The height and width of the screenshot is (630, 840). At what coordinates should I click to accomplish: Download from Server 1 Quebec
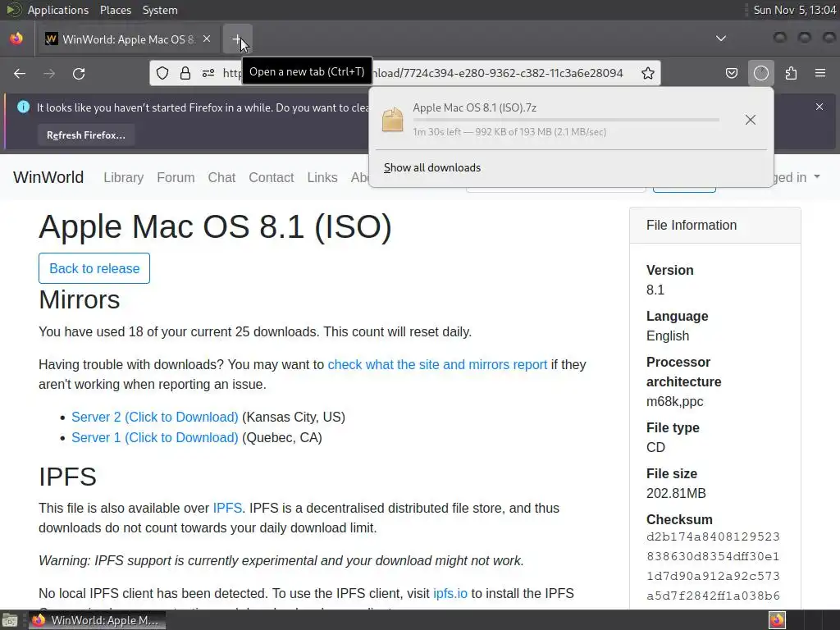(155, 438)
